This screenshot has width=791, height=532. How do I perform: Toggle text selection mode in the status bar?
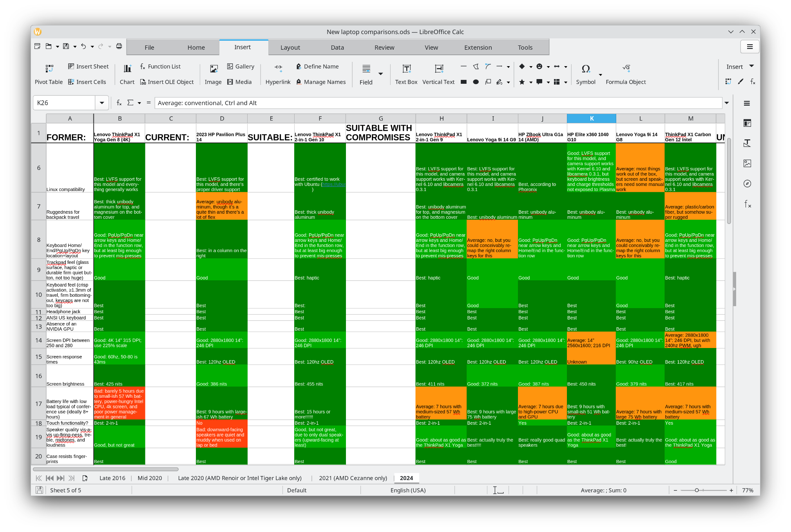498,490
